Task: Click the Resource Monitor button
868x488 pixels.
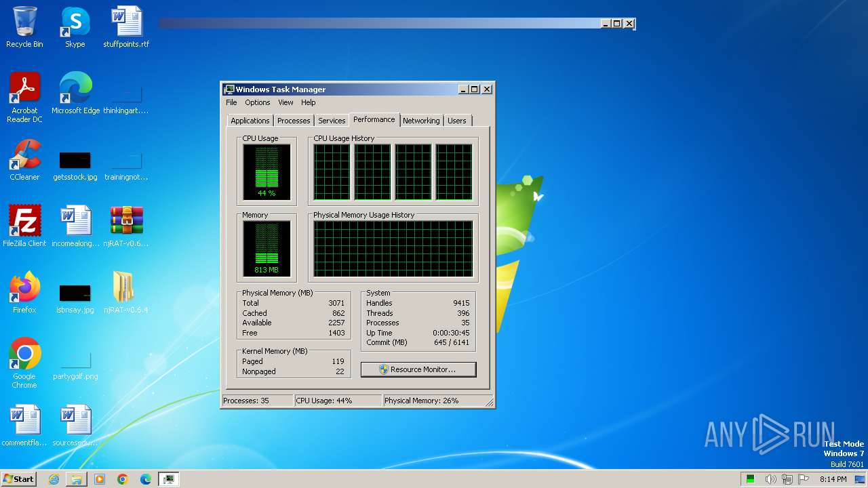Action: click(418, 369)
